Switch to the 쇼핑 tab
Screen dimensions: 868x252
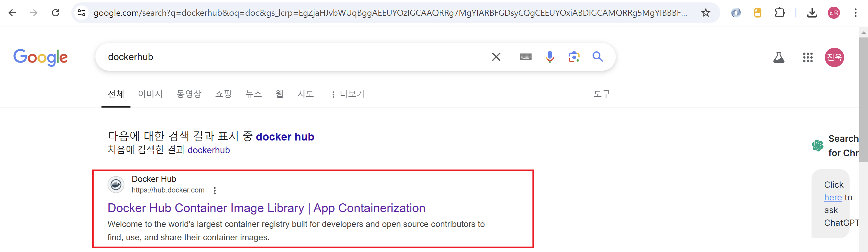(x=223, y=94)
